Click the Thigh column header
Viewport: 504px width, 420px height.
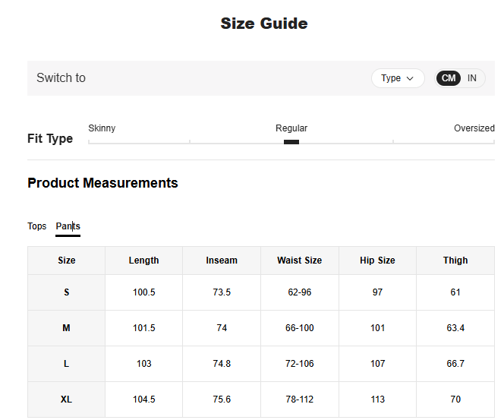click(x=455, y=261)
